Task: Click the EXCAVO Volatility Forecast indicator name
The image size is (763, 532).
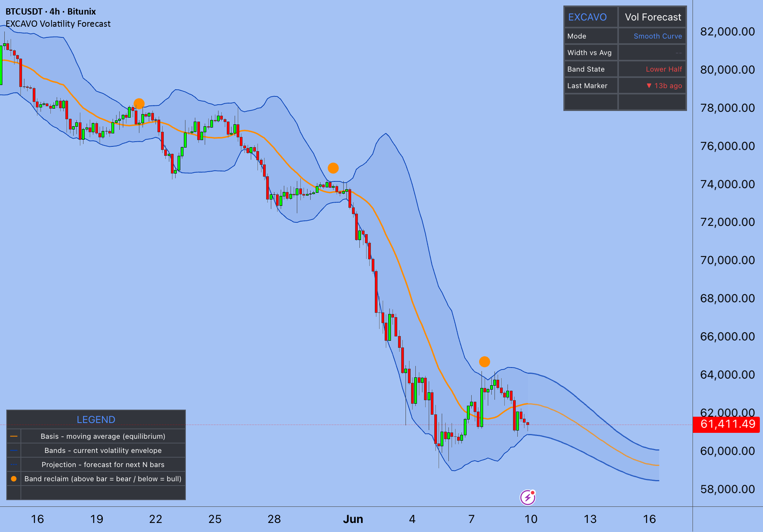Action: point(58,24)
